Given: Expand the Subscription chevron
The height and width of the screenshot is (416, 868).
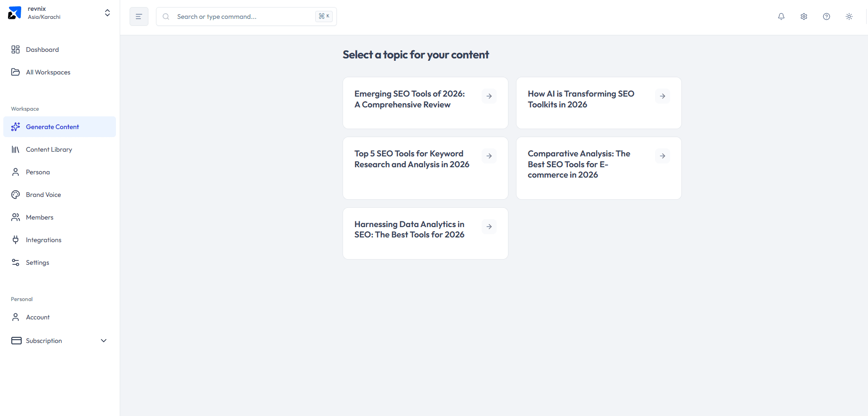Looking at the screenshot, I should (x=104, y=341).
